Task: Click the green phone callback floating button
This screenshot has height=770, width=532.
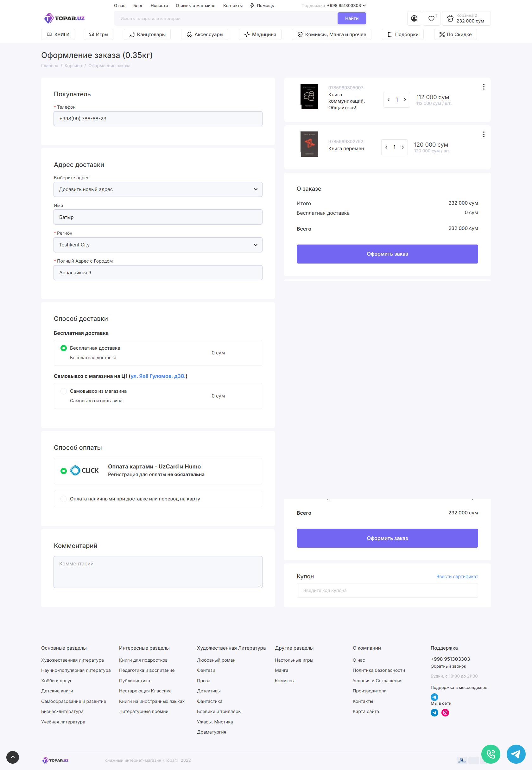Action: (x=490, y=754)
